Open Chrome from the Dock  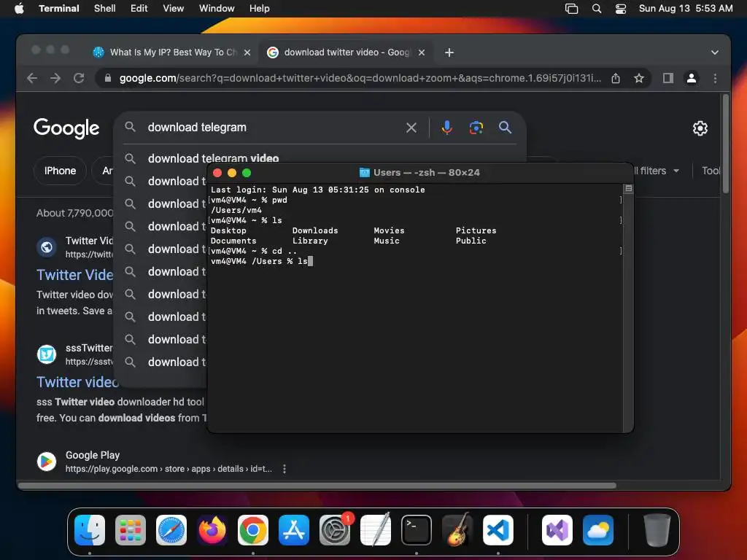[253, 530]
